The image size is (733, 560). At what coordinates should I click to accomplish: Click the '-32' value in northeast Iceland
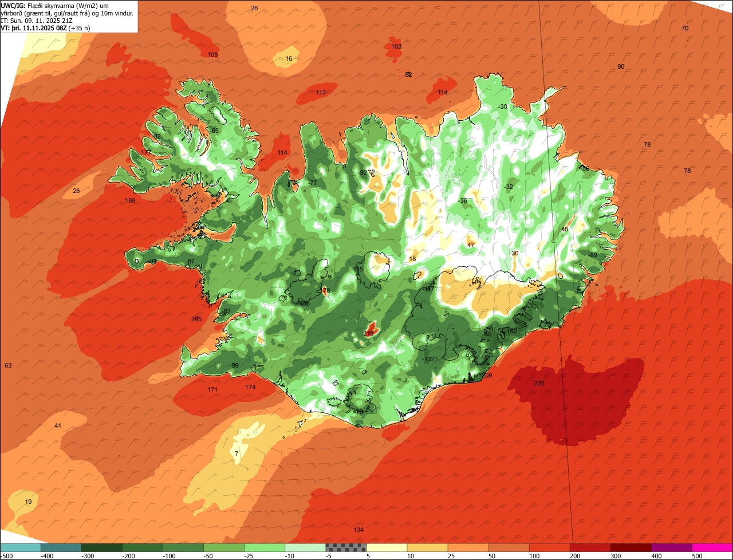click(508, 187)
